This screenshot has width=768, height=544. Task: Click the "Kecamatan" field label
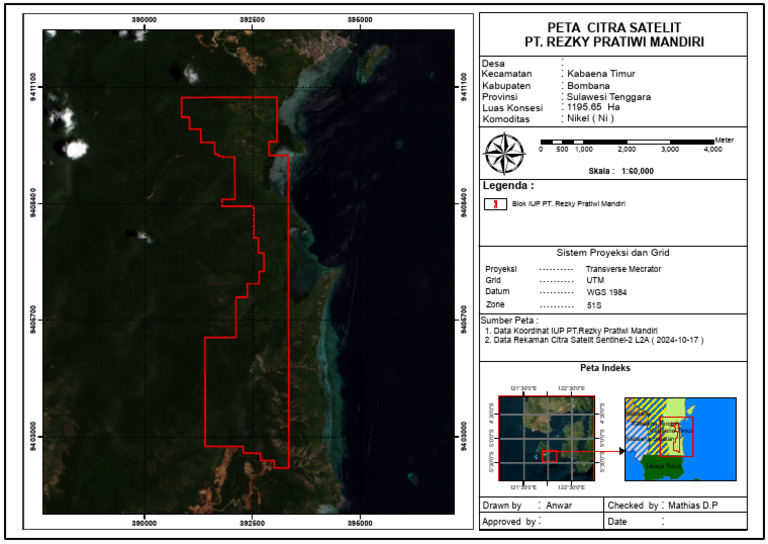coord(506,74)
